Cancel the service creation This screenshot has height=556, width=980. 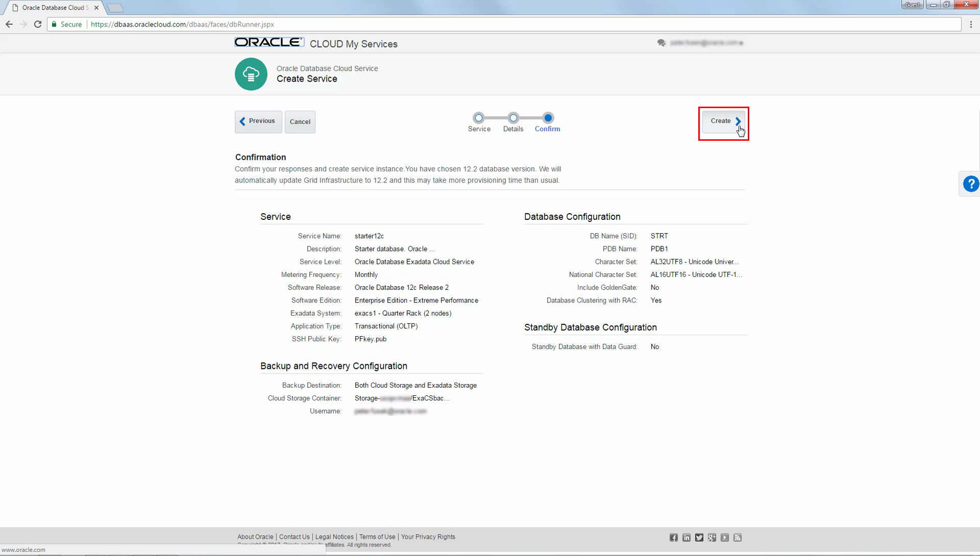point(300,122)
